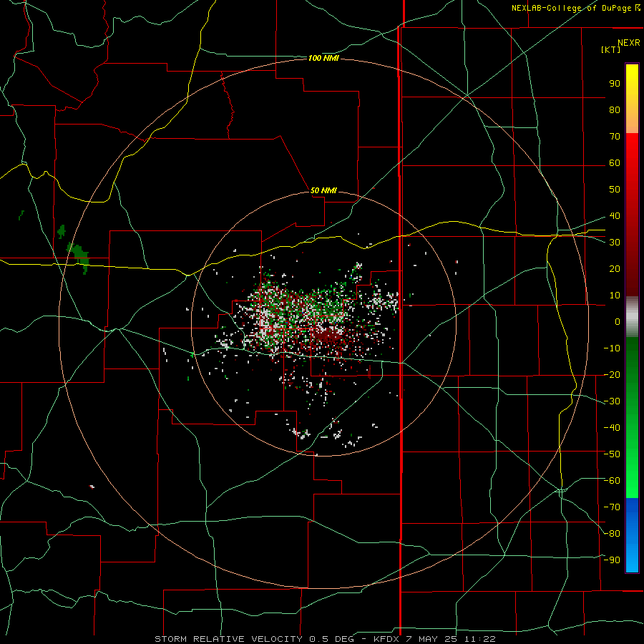Viewport: 644px width, 644px height.
Task: Click the 10 value on velocity scale
Action: click(x=615, y=296)
